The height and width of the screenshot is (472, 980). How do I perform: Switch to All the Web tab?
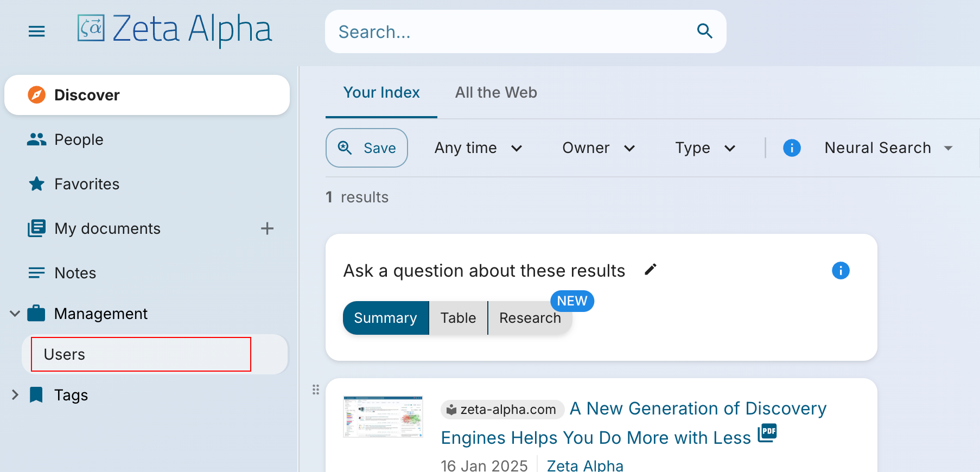(496, 92)
